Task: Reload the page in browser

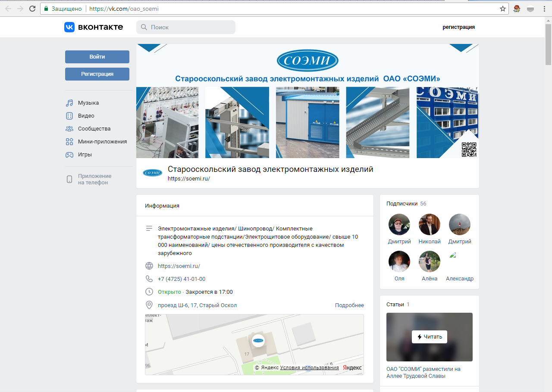Action: click(32, 9)
